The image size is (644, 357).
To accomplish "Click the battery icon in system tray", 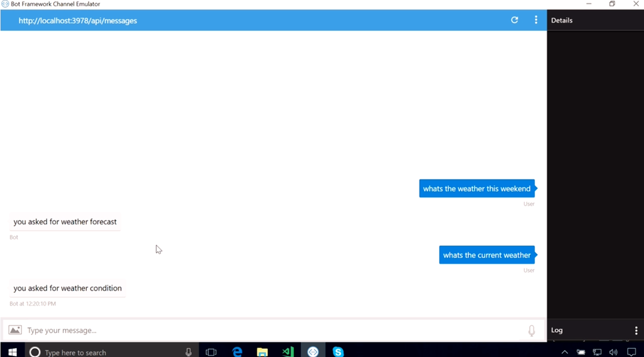I will coord(580,352).
